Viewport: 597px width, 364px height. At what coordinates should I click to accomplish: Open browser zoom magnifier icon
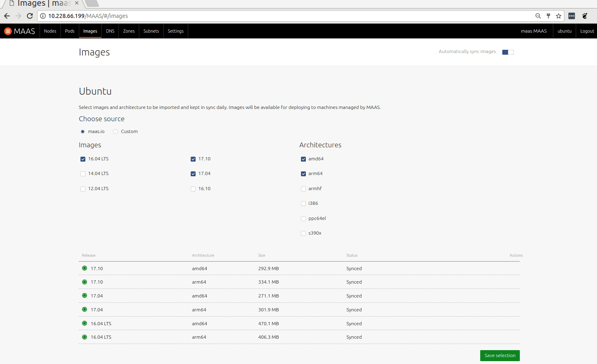pos(538,16)
